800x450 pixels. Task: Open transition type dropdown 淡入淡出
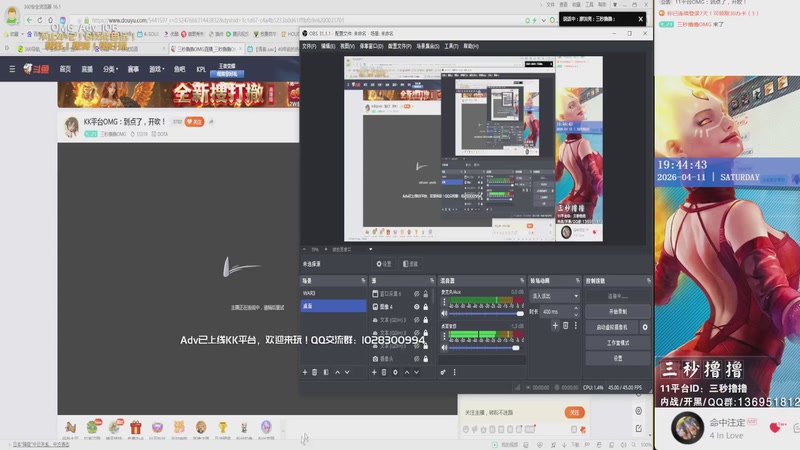[x=555, y=296]
